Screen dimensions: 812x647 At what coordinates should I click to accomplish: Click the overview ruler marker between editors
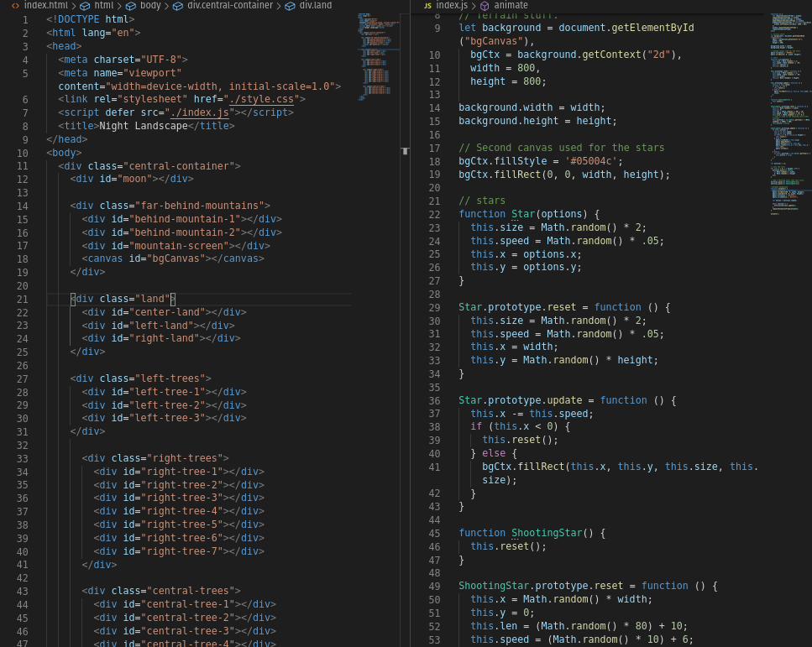(405, 151)
